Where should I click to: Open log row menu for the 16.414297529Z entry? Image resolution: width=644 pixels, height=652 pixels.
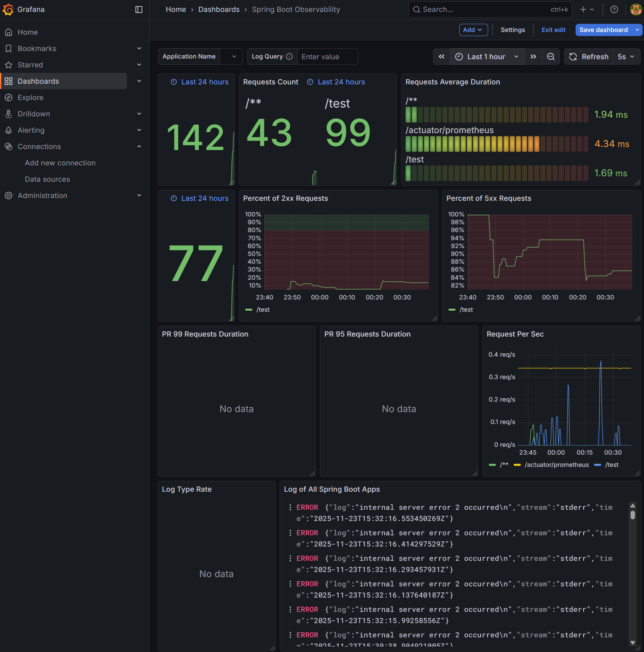click(x=290, y=533)
